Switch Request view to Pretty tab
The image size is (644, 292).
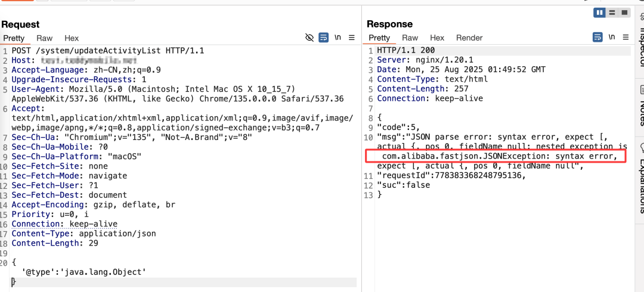click(x=14, y=38)
